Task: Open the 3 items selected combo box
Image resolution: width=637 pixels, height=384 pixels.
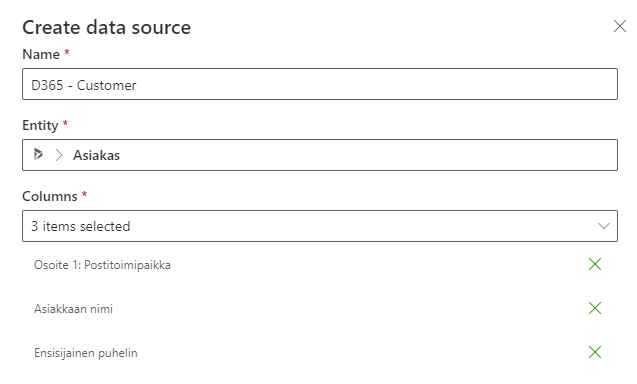Action: coord(320,226)
